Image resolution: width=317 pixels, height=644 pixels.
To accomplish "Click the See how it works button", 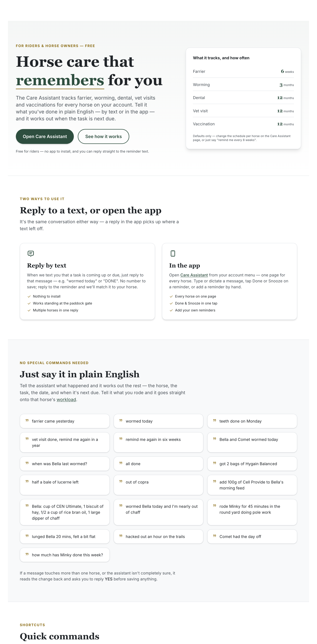I will click(x=104, y=137).
